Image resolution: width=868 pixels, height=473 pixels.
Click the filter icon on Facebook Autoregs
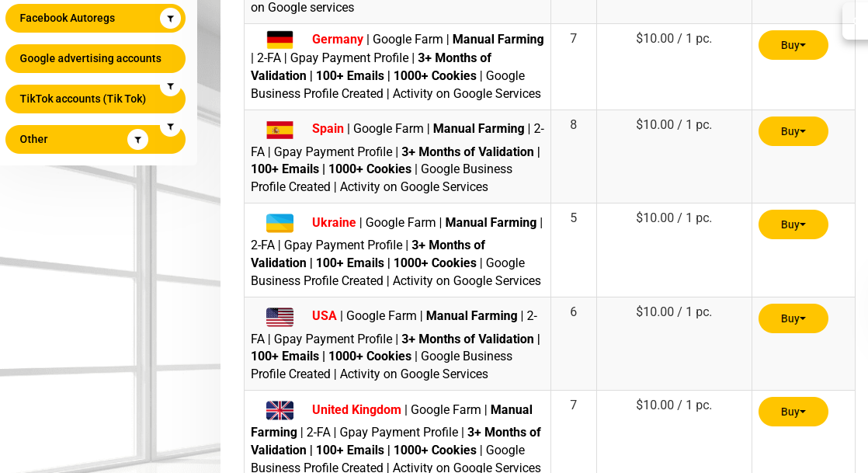(x=170, y=19)
